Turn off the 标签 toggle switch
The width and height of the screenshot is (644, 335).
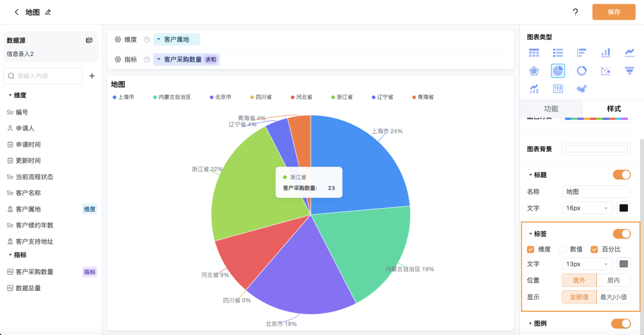(x=621, y=234)
